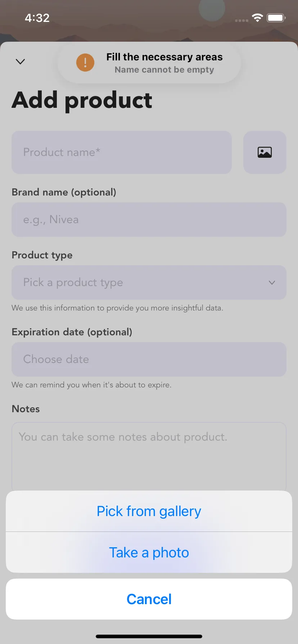Dismiss the Fill the necessary areas toast
The image size is (298, 644).
click(x=149, y=63)
